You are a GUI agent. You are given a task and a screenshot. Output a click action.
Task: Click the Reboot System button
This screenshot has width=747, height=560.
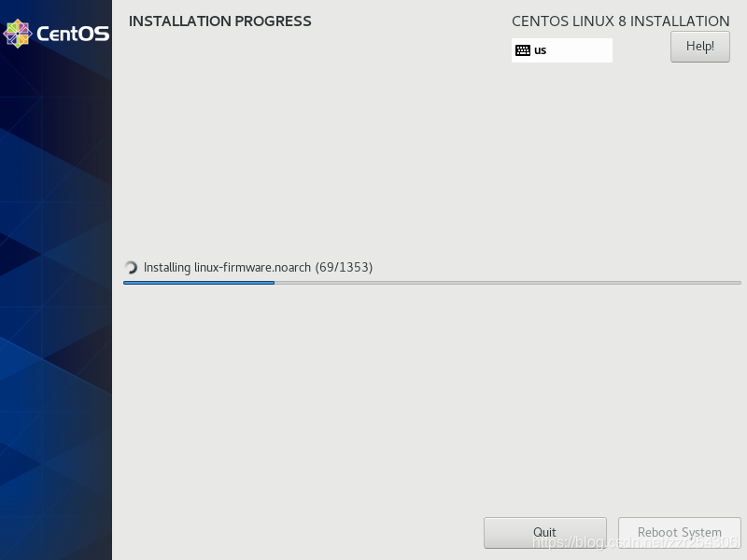click(680, 532)
